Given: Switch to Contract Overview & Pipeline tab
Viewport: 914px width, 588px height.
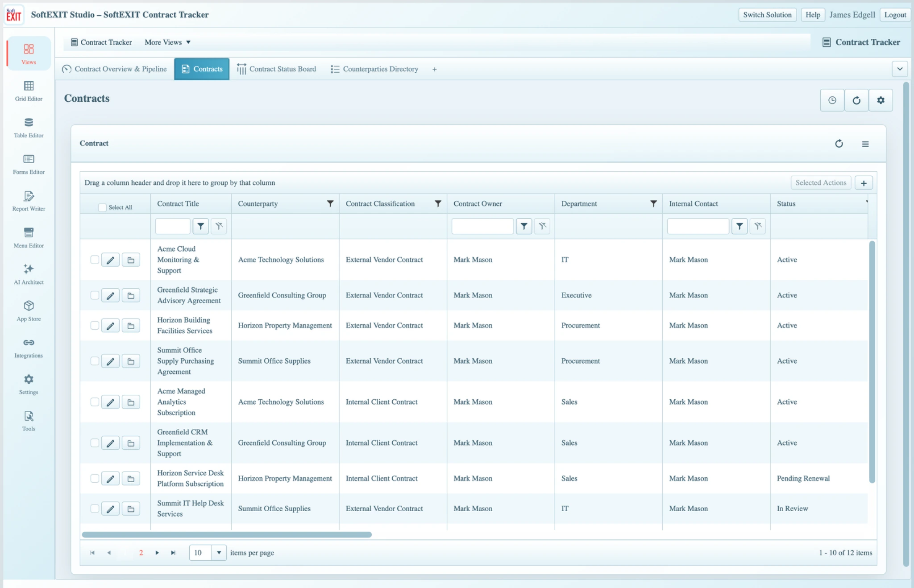Looking at the screenshot, I should tap(114, 69).
